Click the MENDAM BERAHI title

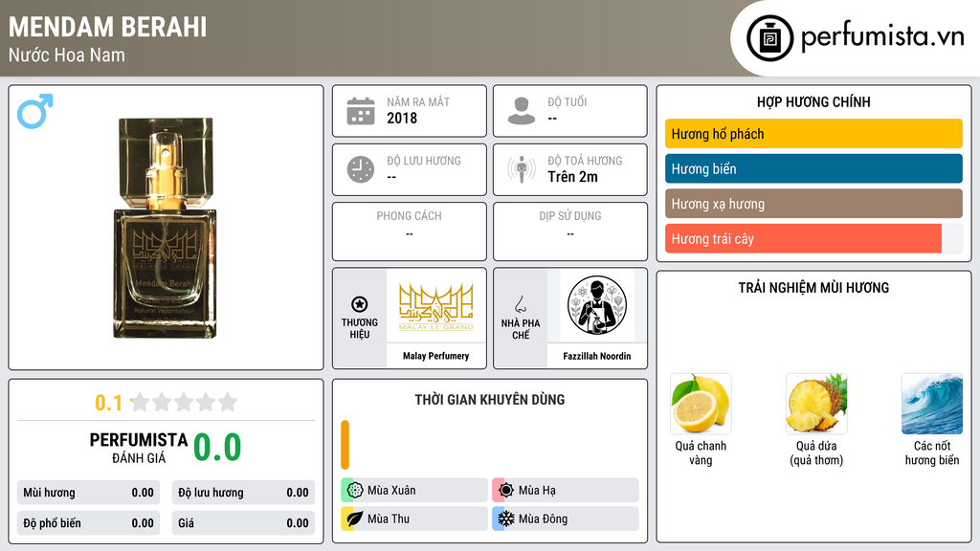[107, 27]
